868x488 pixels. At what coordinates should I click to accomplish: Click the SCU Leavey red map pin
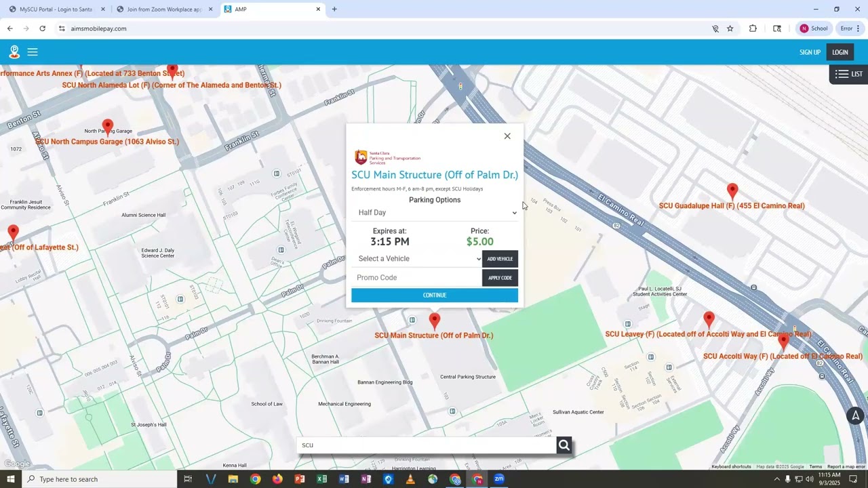[709, 320]
